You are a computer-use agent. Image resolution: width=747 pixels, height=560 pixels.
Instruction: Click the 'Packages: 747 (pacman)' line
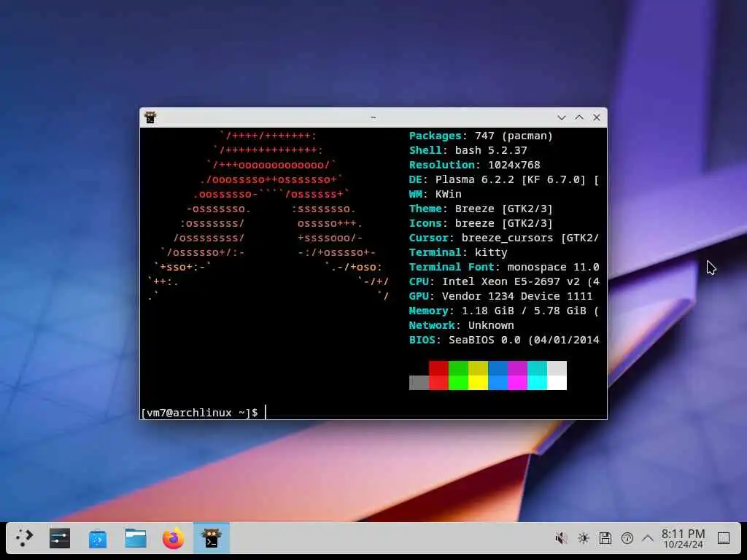point(481,136)
